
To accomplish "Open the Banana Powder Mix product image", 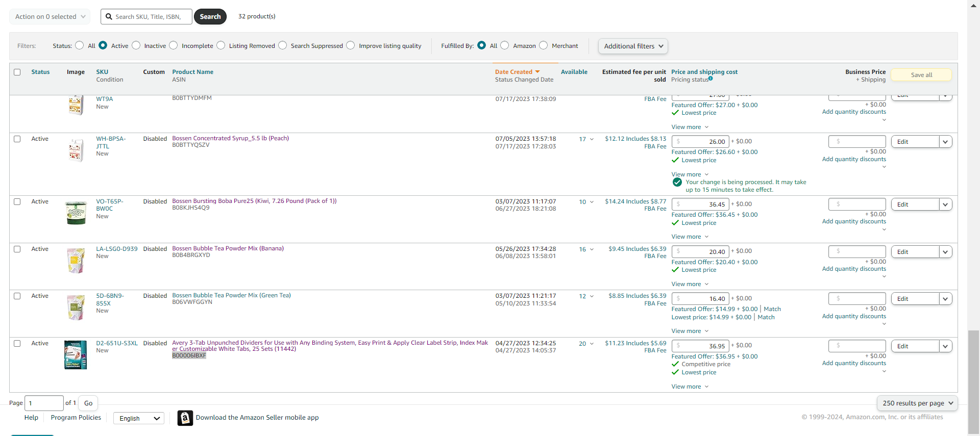I will click(76, 260).
